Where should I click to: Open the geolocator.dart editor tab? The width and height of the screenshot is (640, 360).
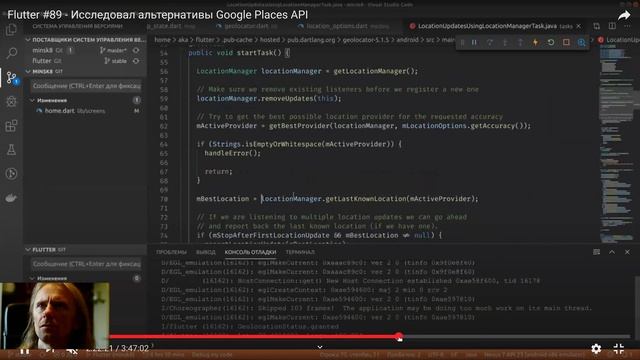click(x=247, y=26)
